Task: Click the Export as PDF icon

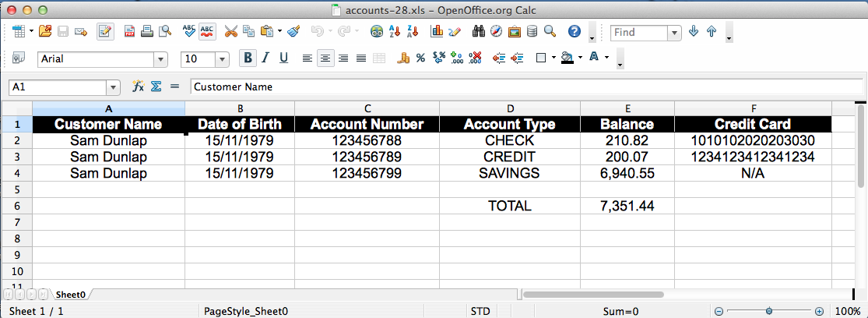Action: [x=129, y=32]
